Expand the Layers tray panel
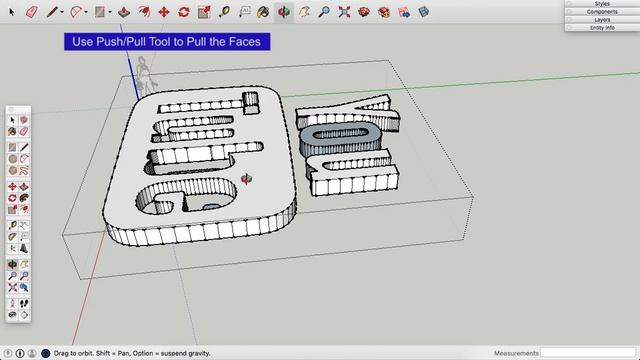This screenshot has width=640, height=360. click(602, 20)
